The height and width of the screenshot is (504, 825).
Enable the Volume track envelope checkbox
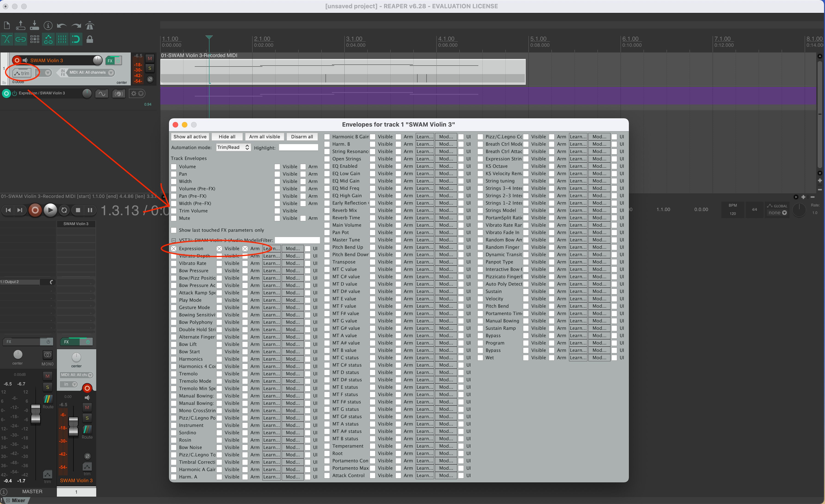point(174,167)
